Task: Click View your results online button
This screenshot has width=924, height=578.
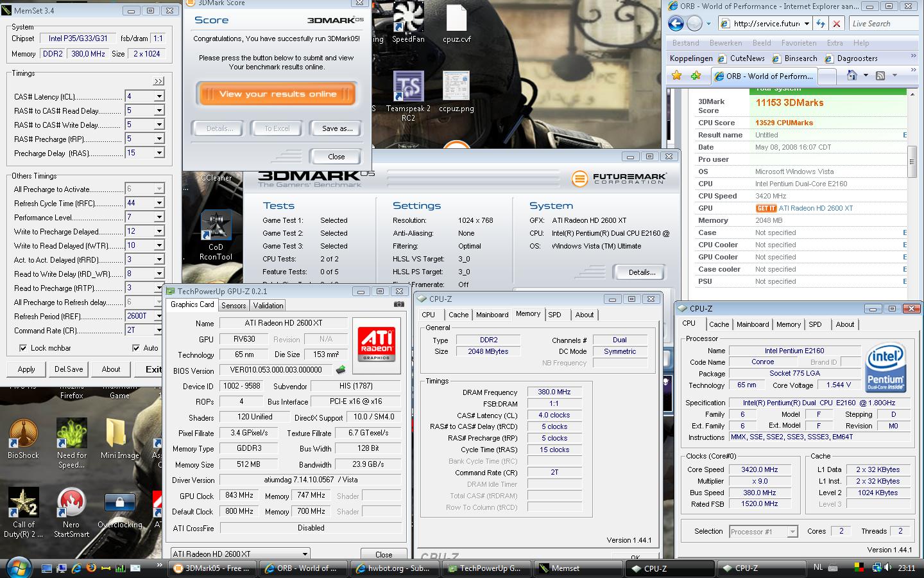Action: pos(277,94)
